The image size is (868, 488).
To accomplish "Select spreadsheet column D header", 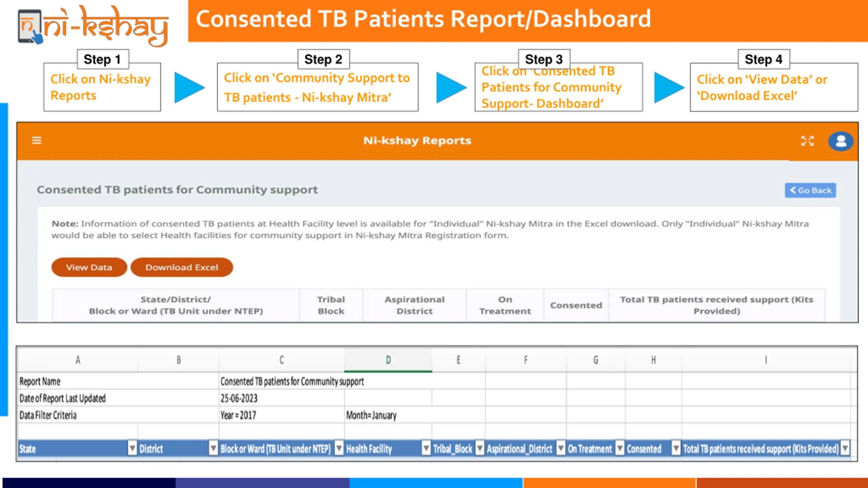I will pos(388,360).
